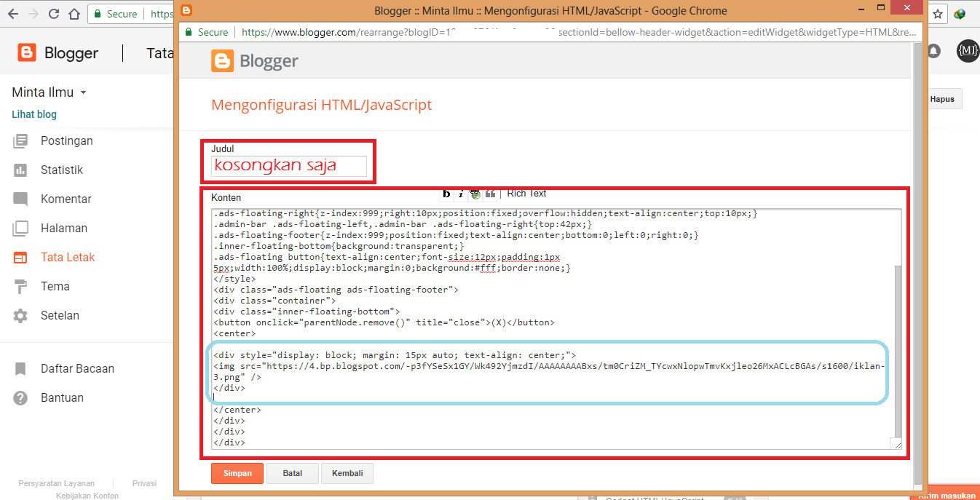The image size is (980, 500).
Task: Click the Lihat blog link
Action: (x=34, y=114)
